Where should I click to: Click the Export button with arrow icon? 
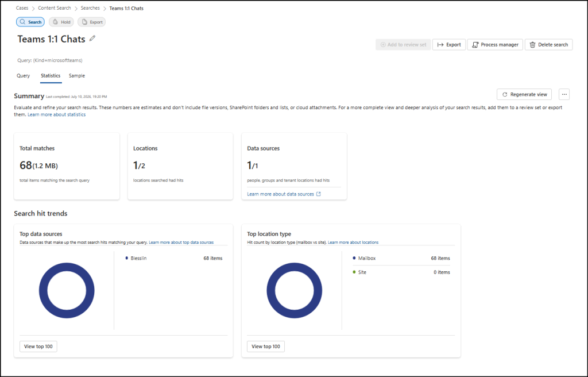(449, 45)
